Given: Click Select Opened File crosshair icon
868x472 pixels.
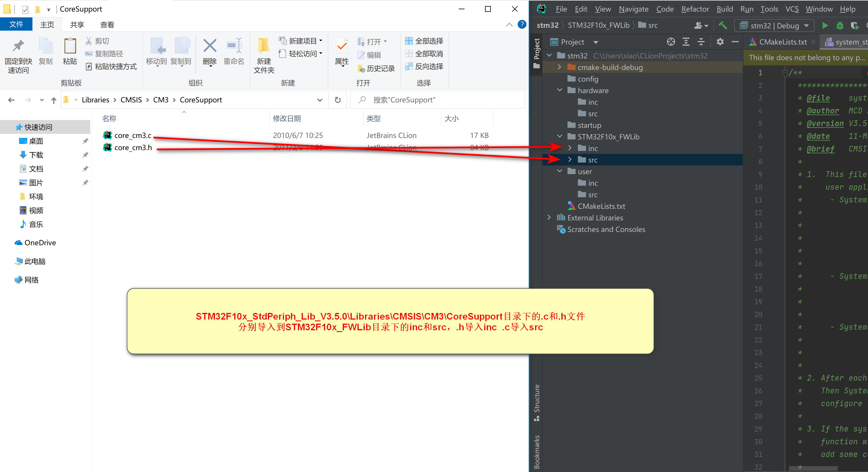Looking at the screenshot, I should click(x=670, y=42).
